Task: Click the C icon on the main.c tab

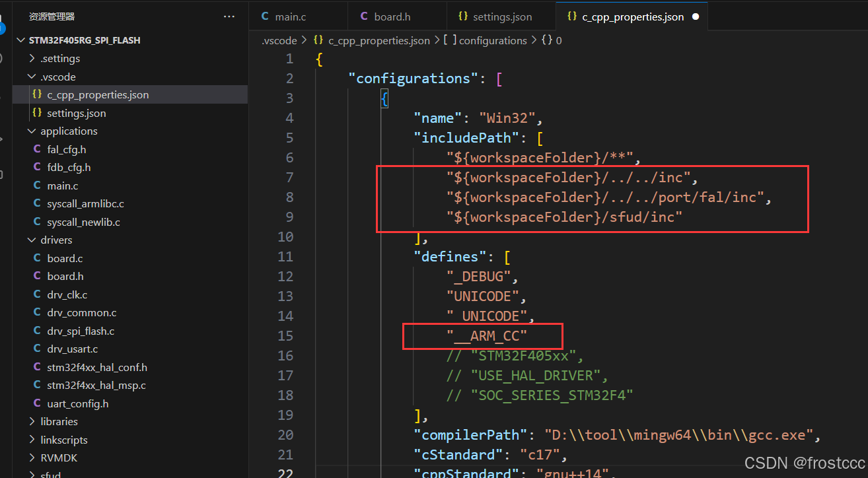Action: [x=266, y=16]
